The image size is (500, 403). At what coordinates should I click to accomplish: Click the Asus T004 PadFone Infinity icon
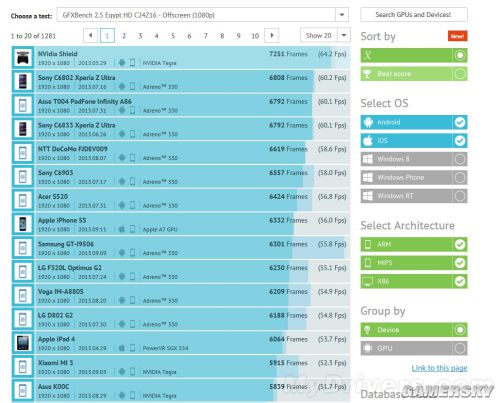coord(23,105)
